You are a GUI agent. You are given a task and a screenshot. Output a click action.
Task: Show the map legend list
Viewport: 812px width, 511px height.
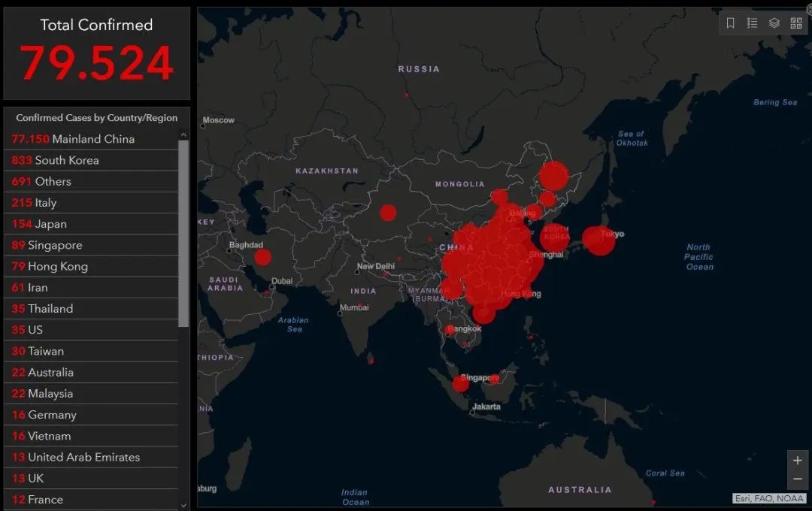point(752,23)
